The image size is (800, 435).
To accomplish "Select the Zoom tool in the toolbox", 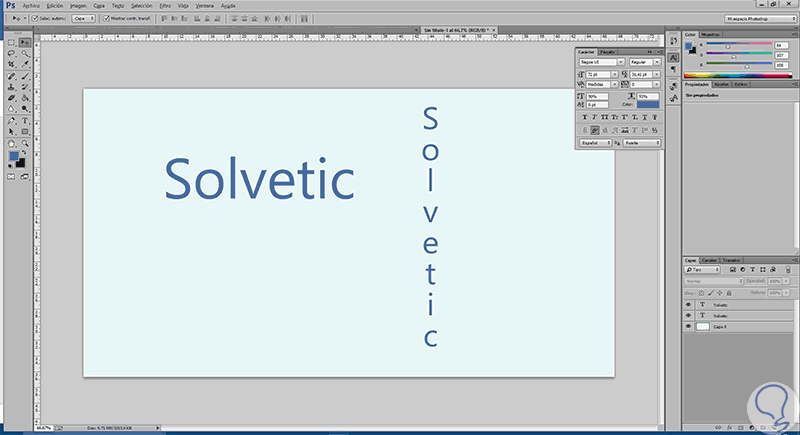I will click(24, 144).
